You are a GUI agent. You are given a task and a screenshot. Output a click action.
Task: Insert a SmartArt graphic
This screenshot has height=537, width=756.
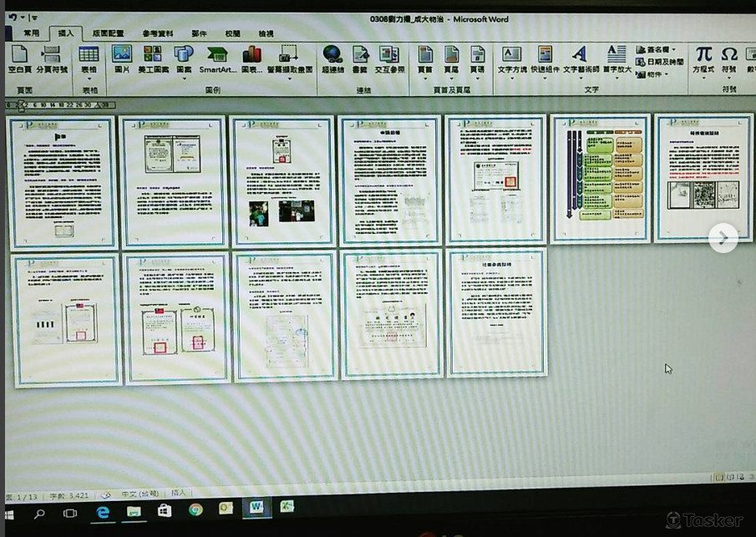pos(217,59)
